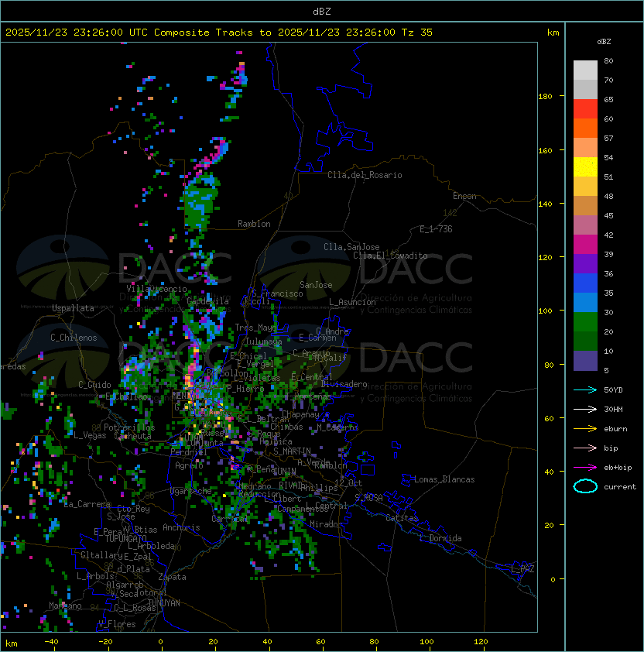Click the '0' tick on the right km axis

tap(553, 580)
